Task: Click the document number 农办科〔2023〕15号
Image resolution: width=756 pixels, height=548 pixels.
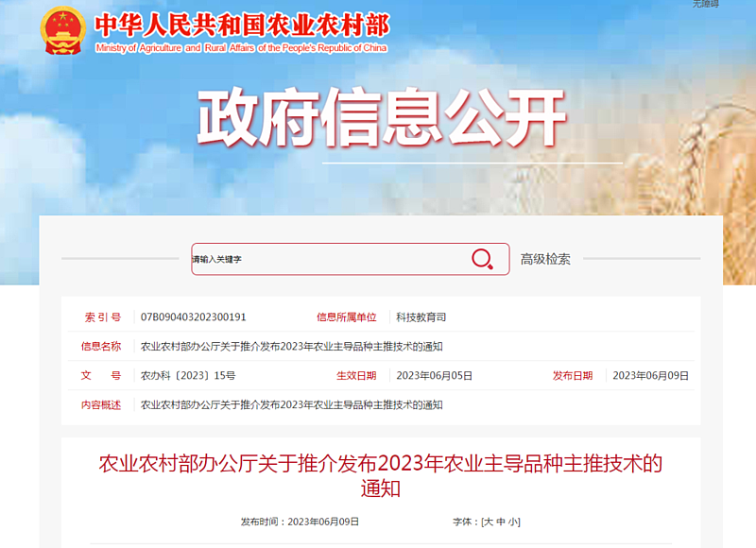Action: click(188, 375)
